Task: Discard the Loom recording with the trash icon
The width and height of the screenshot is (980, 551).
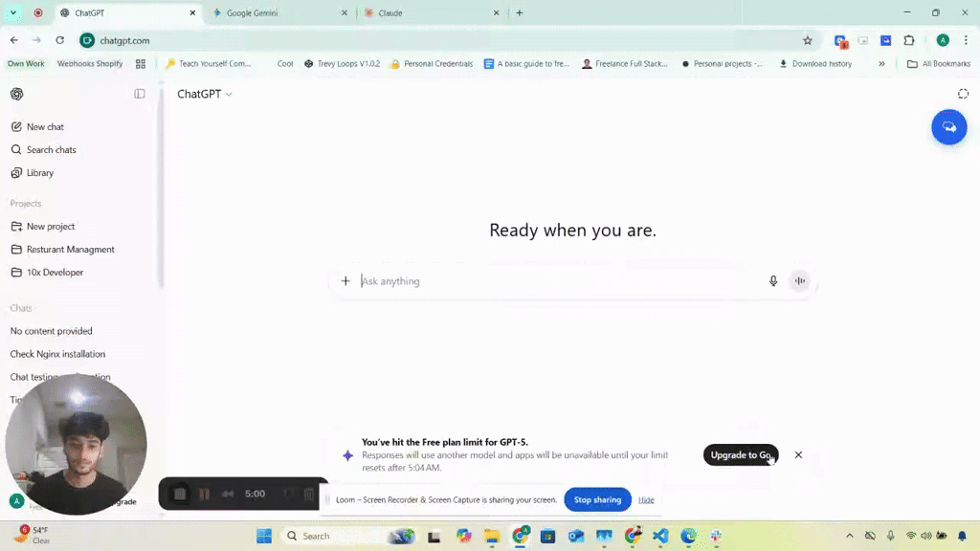Action: [308, 494]
